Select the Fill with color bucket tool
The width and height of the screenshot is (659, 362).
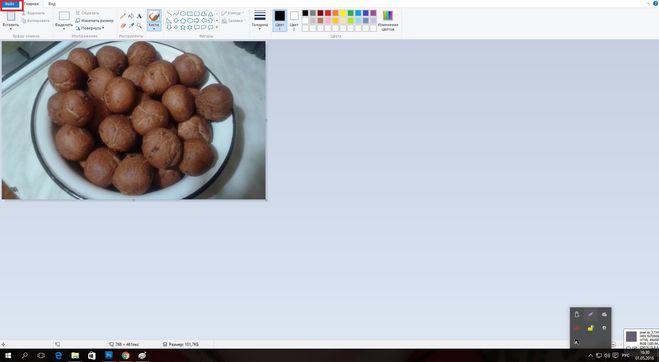point(131,16)
